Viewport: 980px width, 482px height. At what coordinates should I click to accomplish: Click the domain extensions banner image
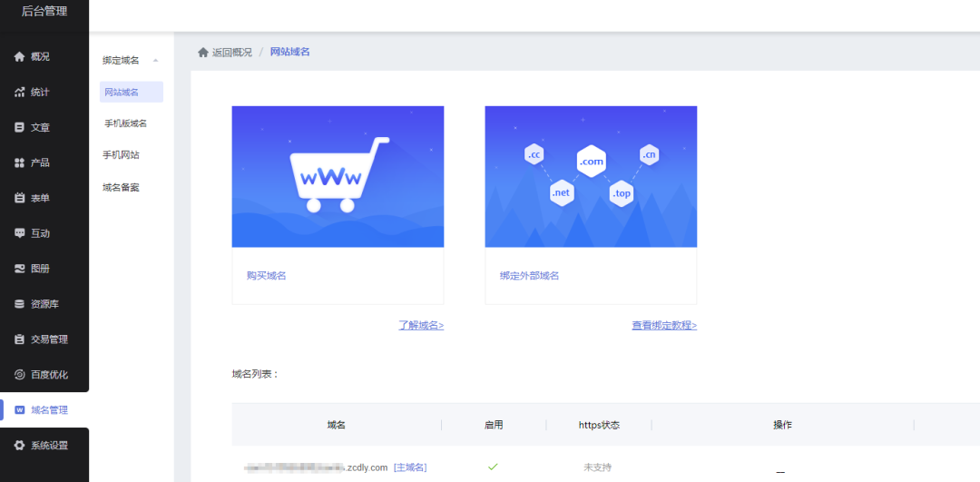(x=591, y=176)
